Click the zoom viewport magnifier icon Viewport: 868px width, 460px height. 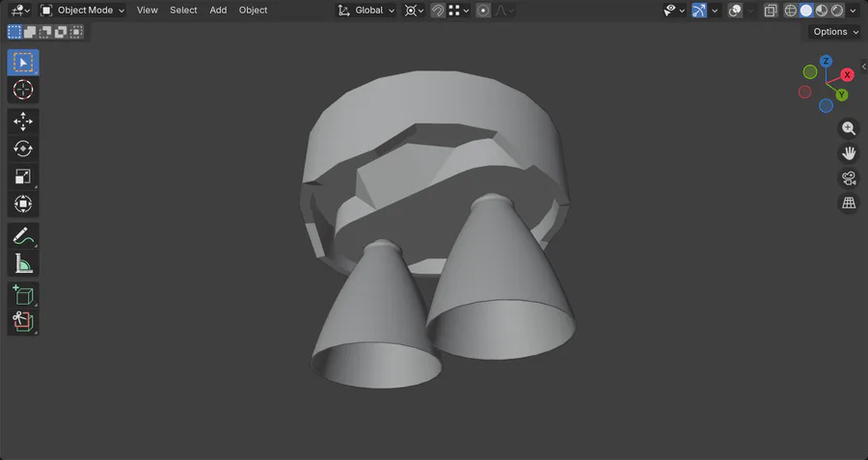point(849,128)
